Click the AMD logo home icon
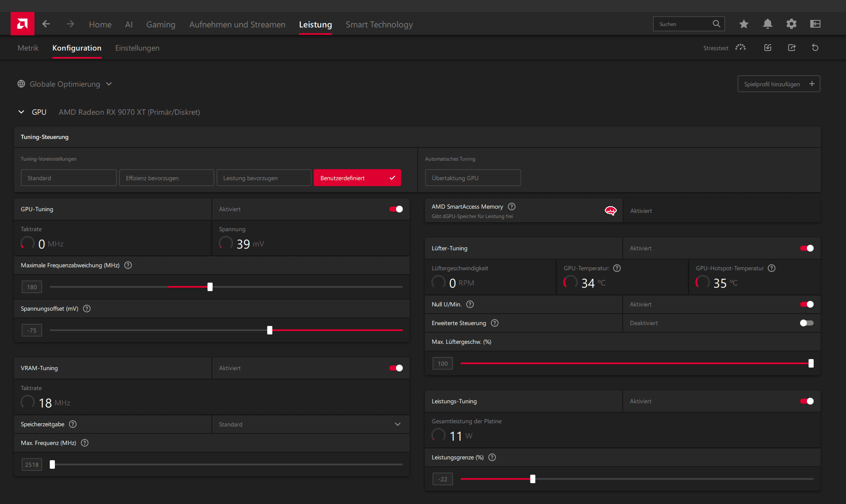 coord(22,24)
